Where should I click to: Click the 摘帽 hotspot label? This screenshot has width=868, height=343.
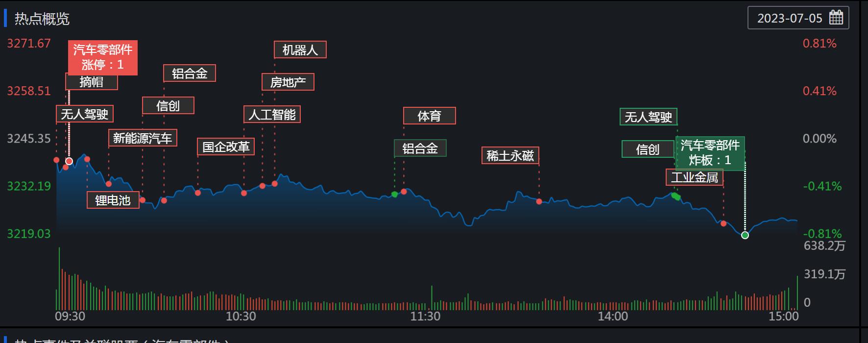[x=92, y=82]
